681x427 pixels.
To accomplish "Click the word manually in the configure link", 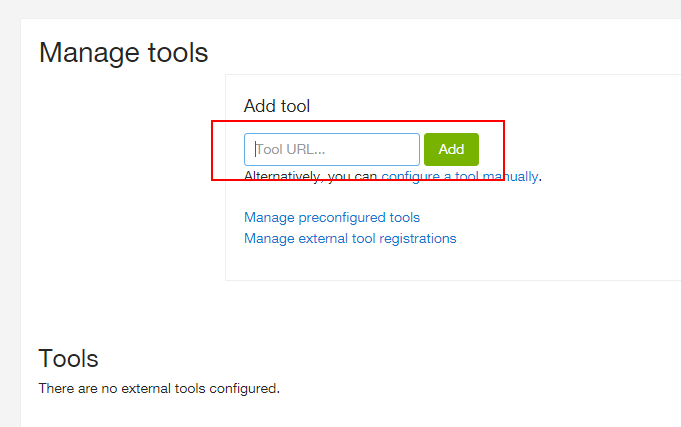I will coord(510,176).
